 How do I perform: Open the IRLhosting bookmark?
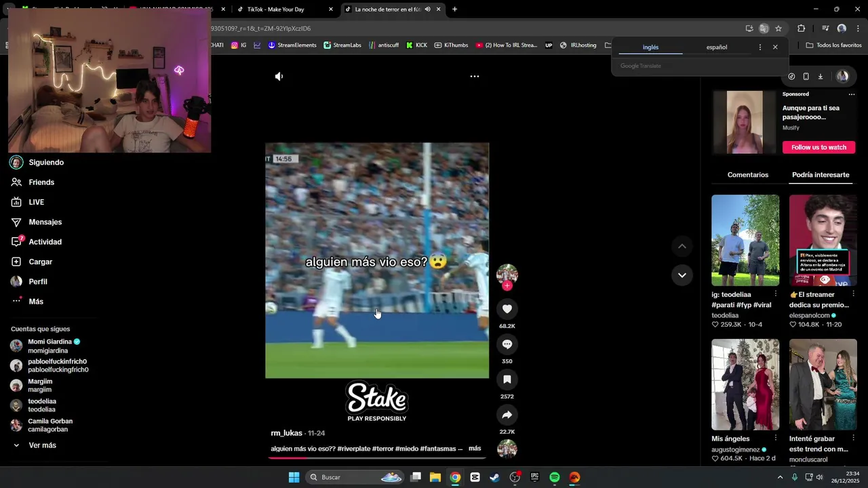578,45
